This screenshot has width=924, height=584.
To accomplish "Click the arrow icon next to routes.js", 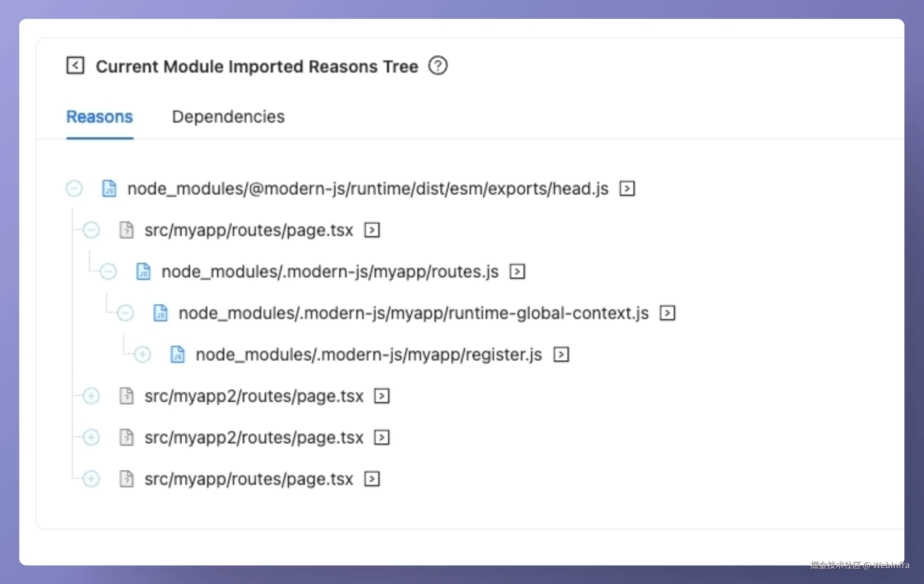I will click(x=517, y=272).
